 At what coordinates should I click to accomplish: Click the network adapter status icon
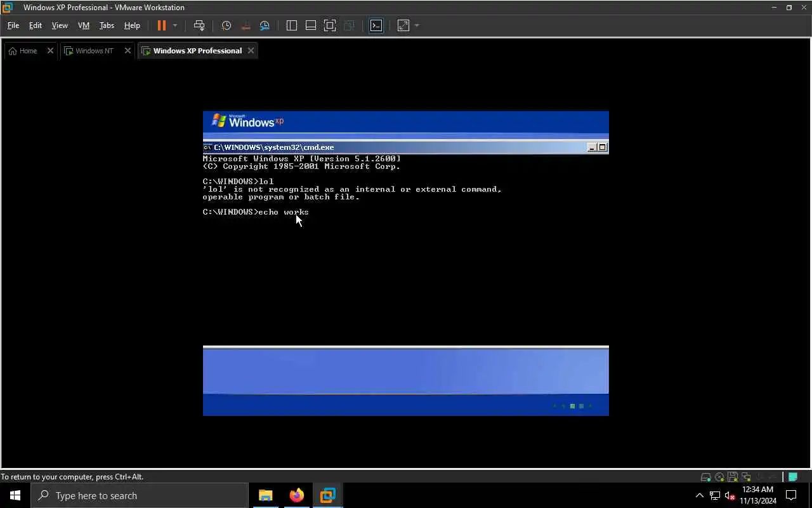(746, 477)
